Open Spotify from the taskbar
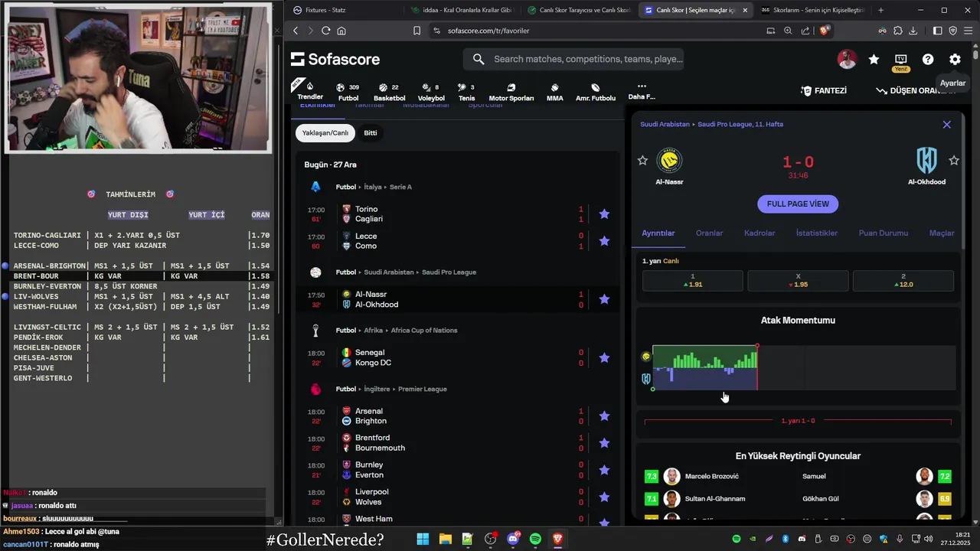Viewport: 980px width, 551px height. pyautogui.click(x=535, y=540)
